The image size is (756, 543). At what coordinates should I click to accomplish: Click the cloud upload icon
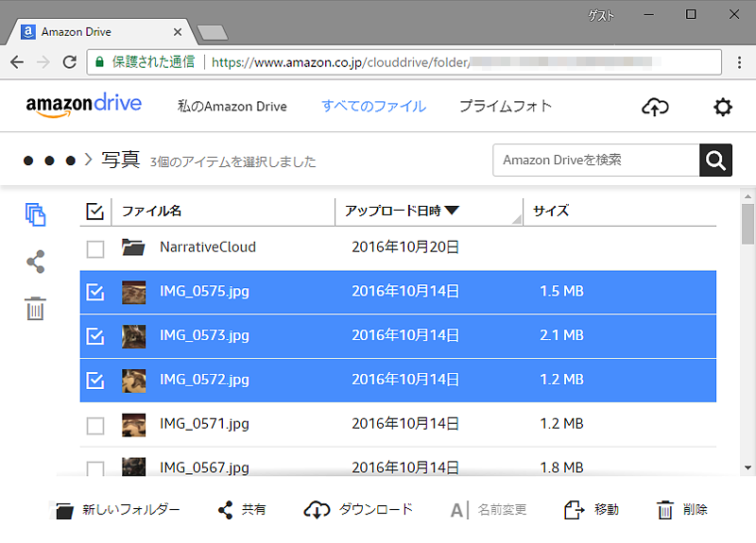654,107
